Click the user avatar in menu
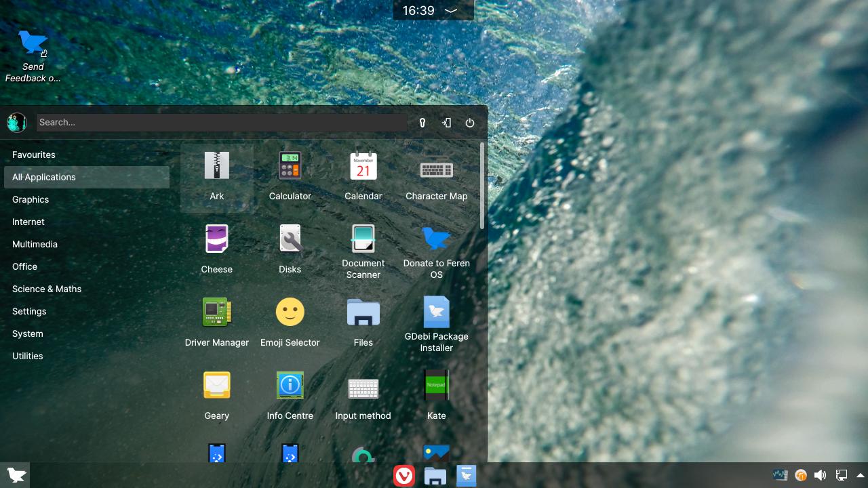Image resolution: width=868 pixels, height=488 pixels. click(17, 123)
